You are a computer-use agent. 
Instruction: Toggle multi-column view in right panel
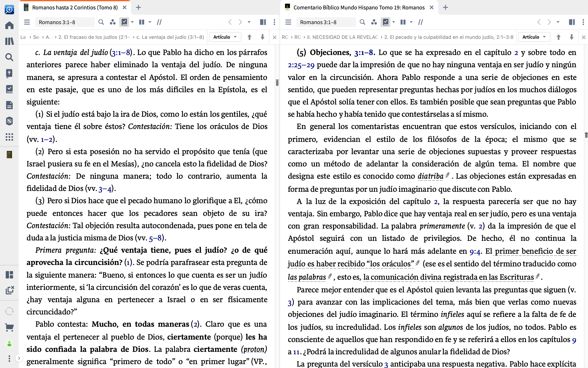point(403,22)
